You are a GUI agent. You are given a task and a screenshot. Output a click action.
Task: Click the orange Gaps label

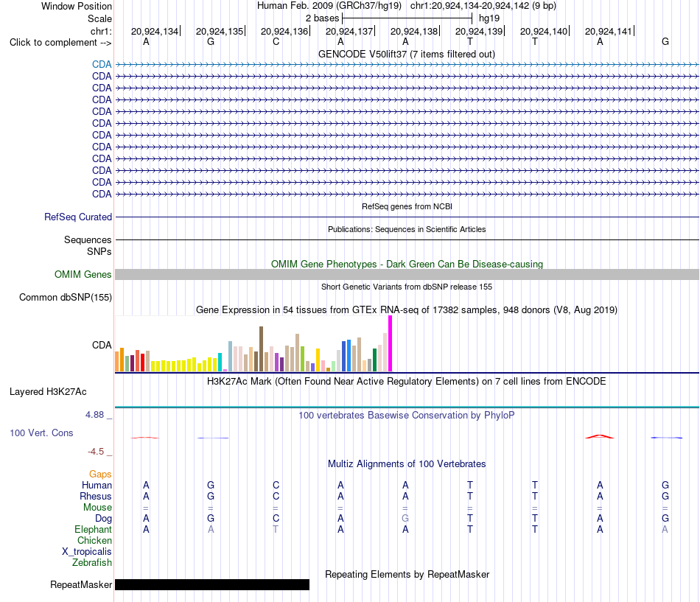tap(100, 474)
